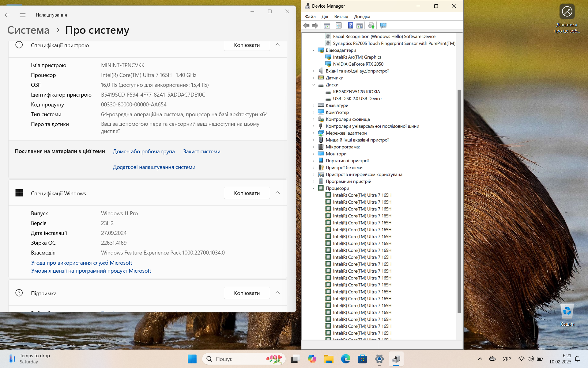The image size is (588, 368).
Task: Click Show/Hide Console Tree toolbar icon
Action: tap(327, 25)
